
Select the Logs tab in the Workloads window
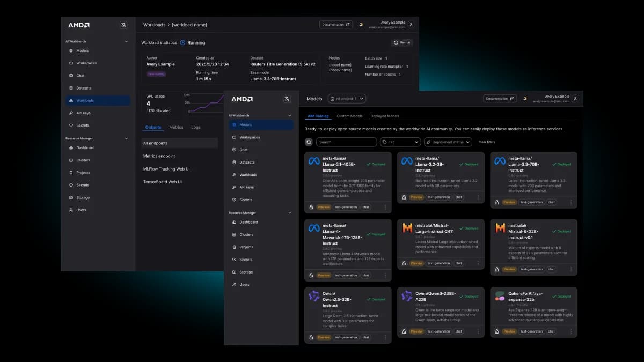(196, 127)
